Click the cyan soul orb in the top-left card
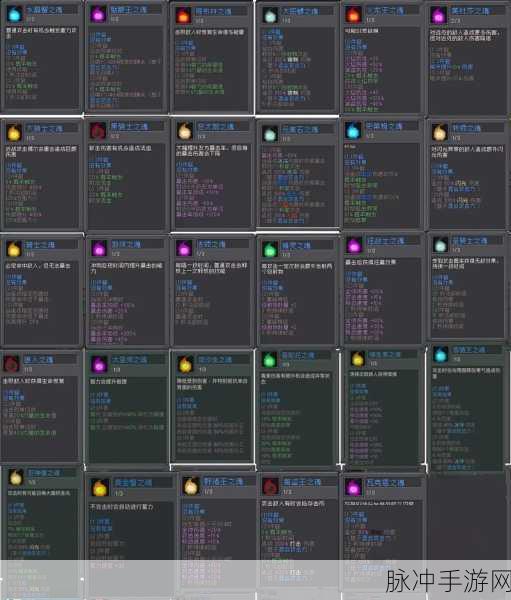 coord(15,14)
